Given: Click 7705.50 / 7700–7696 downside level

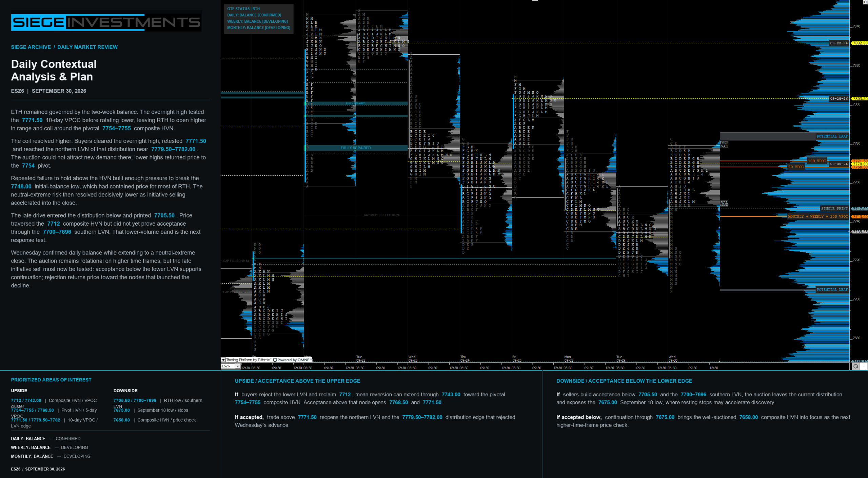Looking at the screenshot, I should tap(135, 401).
